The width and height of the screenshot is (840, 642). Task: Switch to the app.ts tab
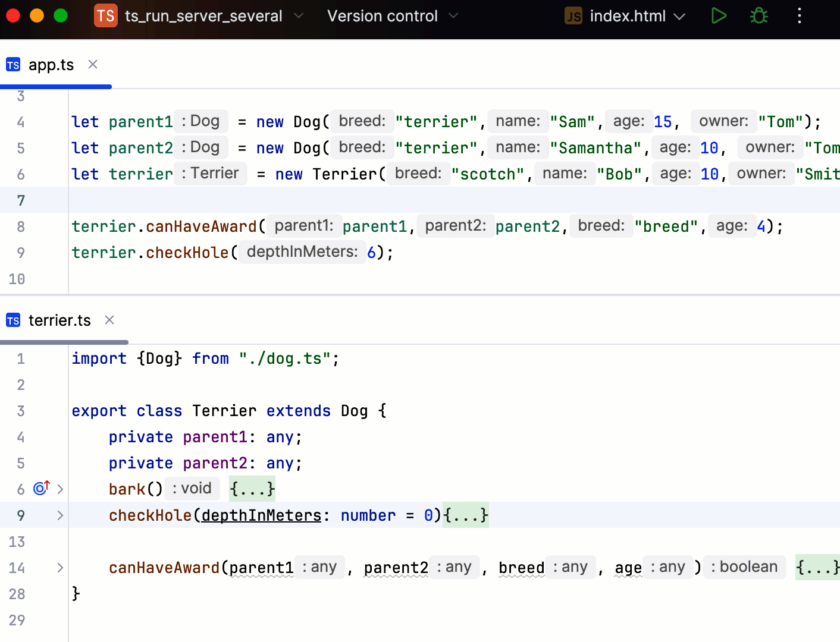tap(52, 64)
